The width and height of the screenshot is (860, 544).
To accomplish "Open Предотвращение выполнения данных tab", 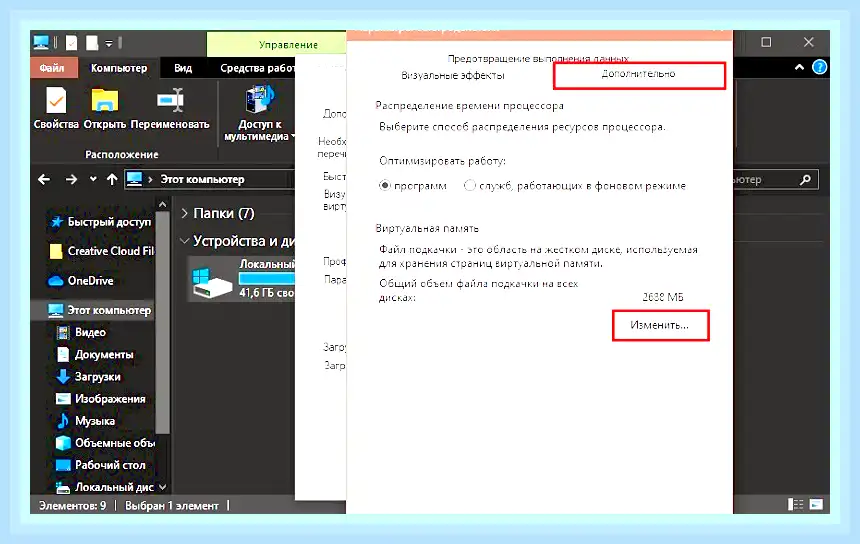I will point(538,58).
